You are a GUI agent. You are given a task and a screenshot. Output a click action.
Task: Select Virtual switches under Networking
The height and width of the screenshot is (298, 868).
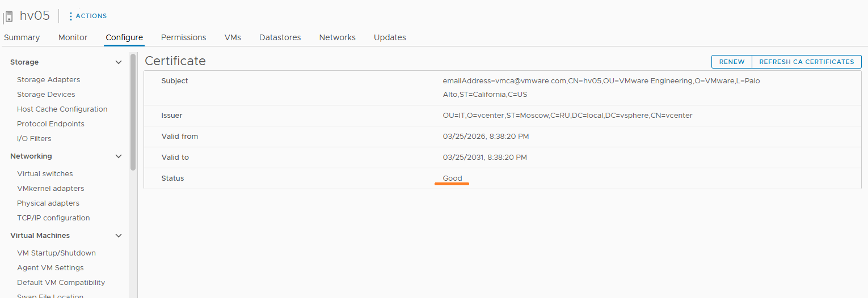pyautogui.click(x=45, y=174)
